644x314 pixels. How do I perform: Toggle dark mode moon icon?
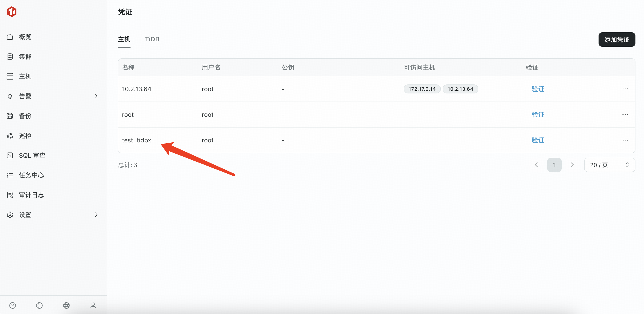pyautogui.click(x=40, y=305)
